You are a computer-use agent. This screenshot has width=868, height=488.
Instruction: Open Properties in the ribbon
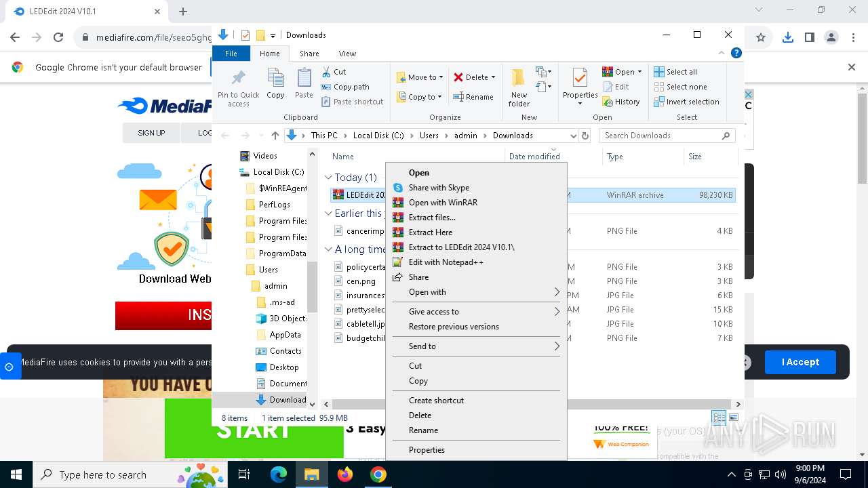pyautogui.click(x=580, y=87)
